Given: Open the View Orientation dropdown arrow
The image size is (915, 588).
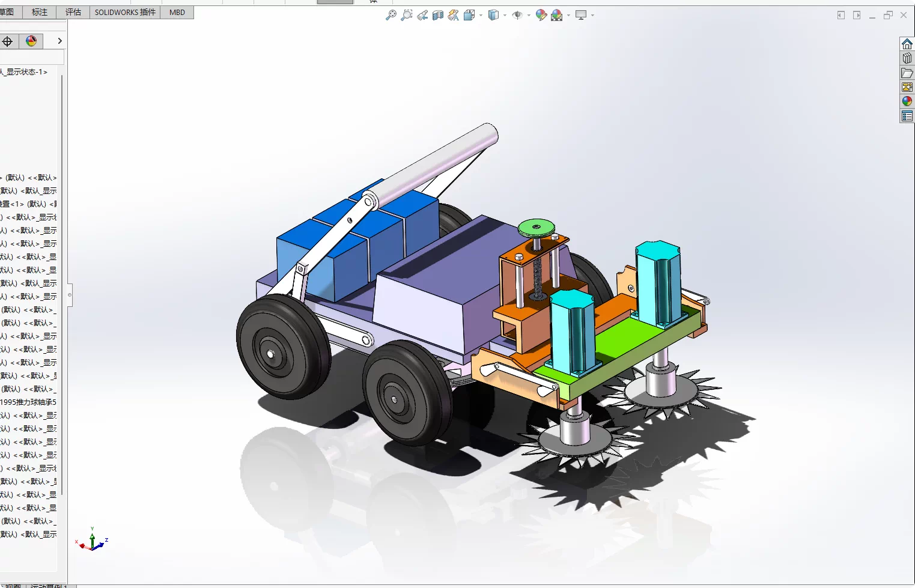Looking at the screenshot, I should pos(481,15).
